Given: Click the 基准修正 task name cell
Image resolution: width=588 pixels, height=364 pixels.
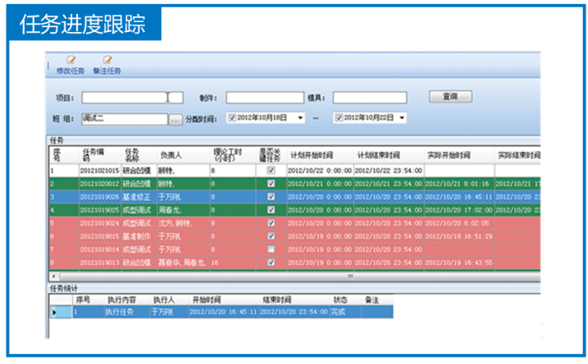Looking at the screenshot, I should pyautogui.click(x=139, y=197).
